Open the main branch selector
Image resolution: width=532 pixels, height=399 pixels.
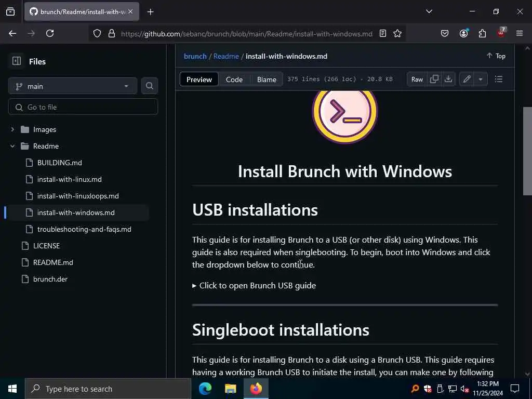coord(73,86)
